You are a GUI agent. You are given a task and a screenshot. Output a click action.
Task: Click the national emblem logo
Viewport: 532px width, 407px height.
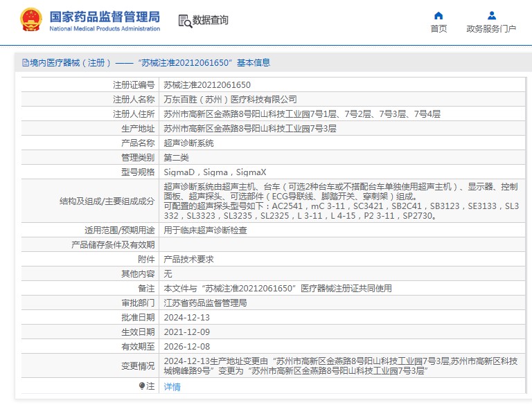point(30,20)
